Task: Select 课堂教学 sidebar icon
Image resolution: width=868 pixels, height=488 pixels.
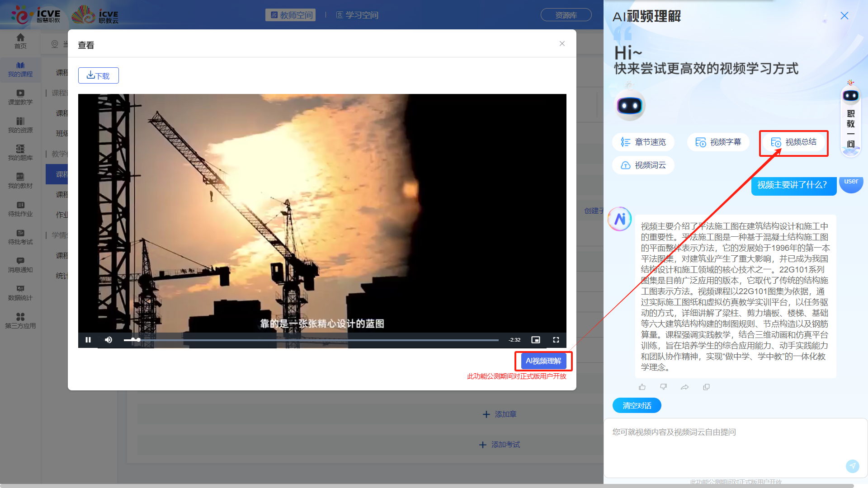Action: point(20,97)
